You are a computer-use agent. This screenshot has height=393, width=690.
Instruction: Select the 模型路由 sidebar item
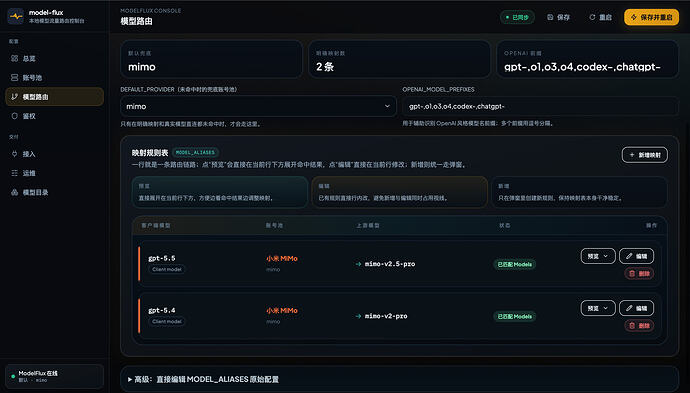tap(55, 96)
